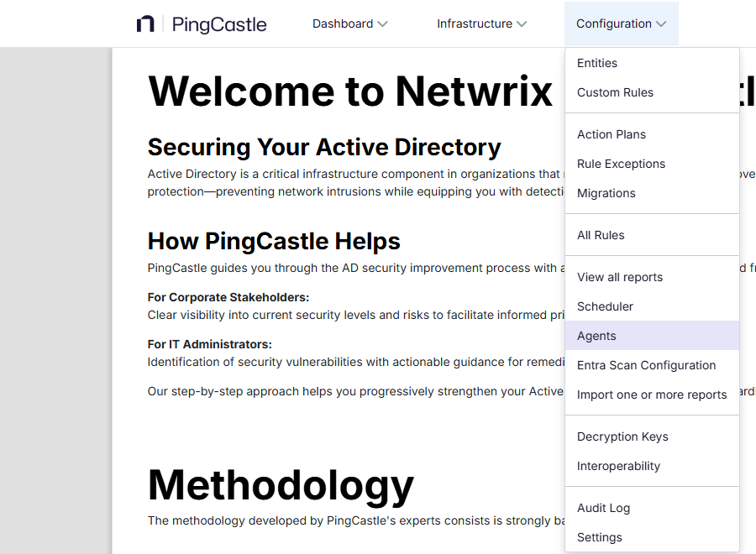
Task: Click the Securing Your Active Directory heading
Action: click(324, 148)
